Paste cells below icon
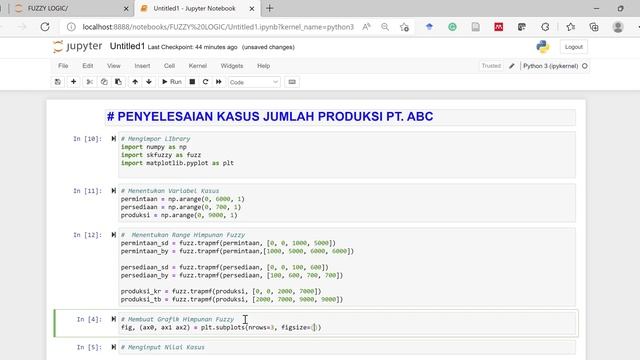This screenshot has height=360, width=640. [x=118, y=82]
